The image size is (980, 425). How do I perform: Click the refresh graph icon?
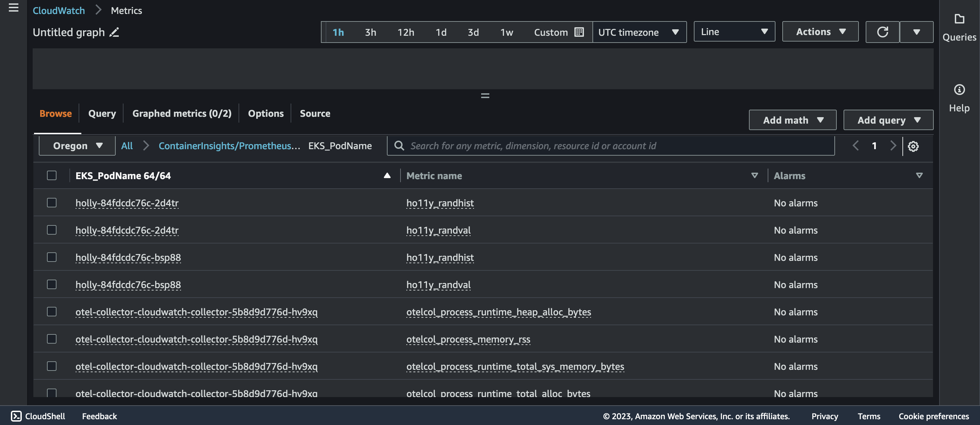882,32
